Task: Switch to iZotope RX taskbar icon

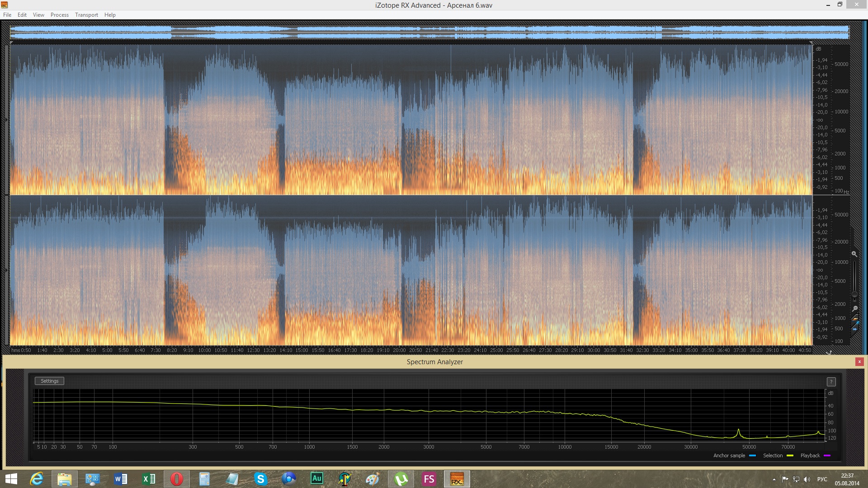Action: point(457,479)
